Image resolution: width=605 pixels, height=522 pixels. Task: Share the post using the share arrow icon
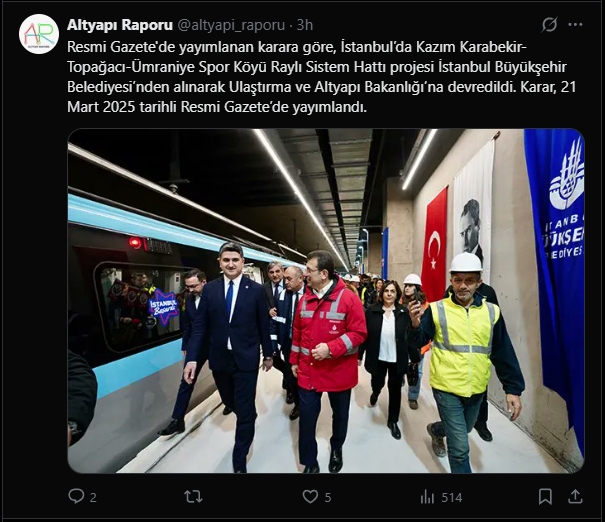point(575,497)
